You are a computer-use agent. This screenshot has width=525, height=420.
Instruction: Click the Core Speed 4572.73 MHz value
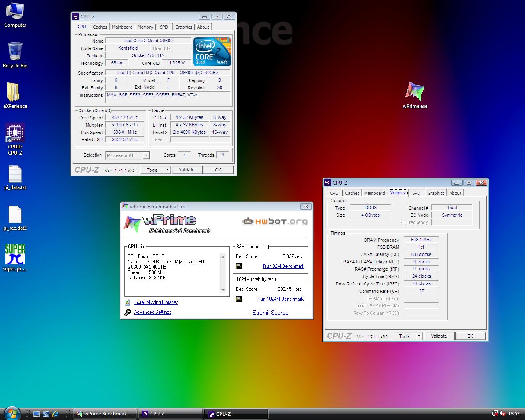point(125,118)
